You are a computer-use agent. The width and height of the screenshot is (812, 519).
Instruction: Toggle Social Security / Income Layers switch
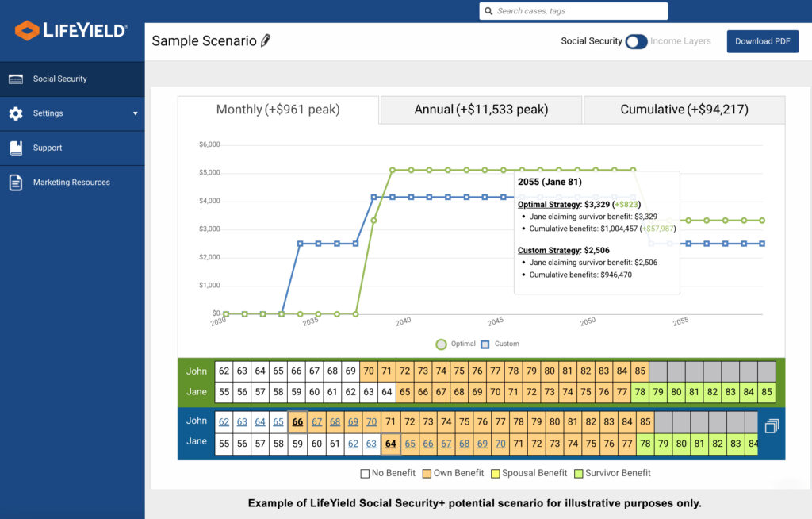pos(636,41)
